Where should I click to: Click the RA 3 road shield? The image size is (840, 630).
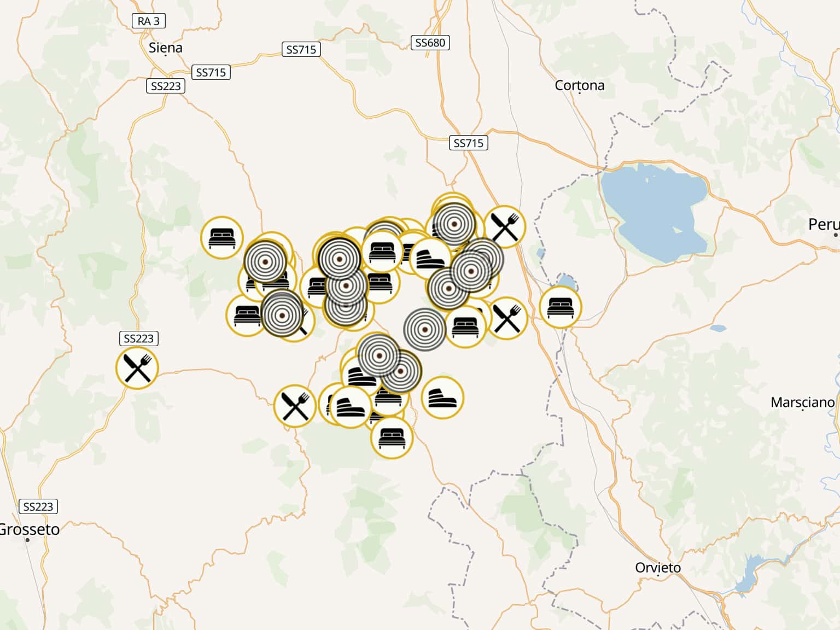(149, 21)
